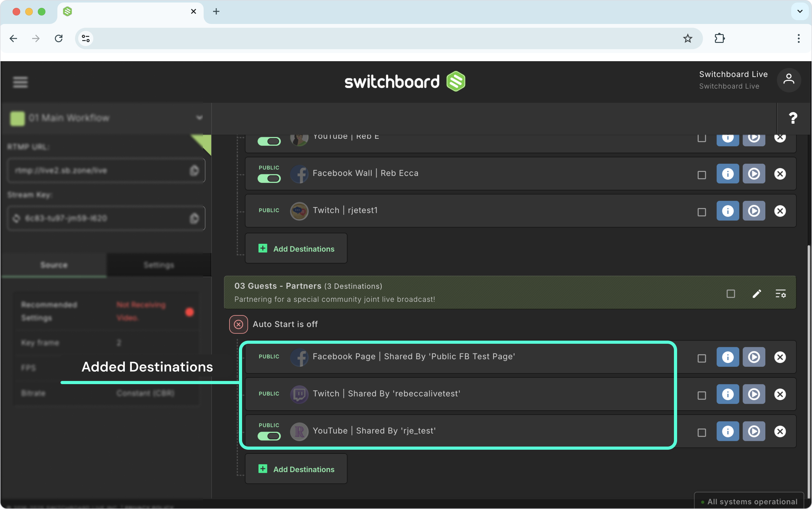812x509 pixels.
Task: Click the Auto Start off icon
Action: [239, 324]
